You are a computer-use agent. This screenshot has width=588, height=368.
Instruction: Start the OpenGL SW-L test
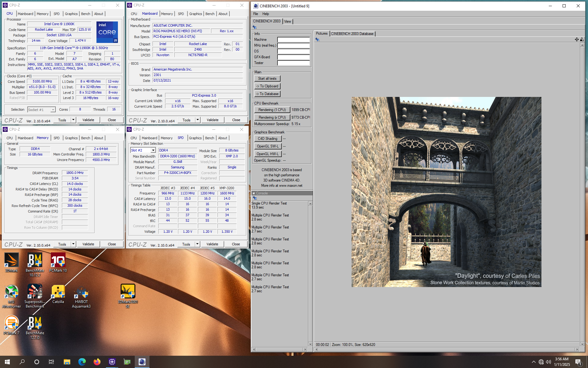268,146
